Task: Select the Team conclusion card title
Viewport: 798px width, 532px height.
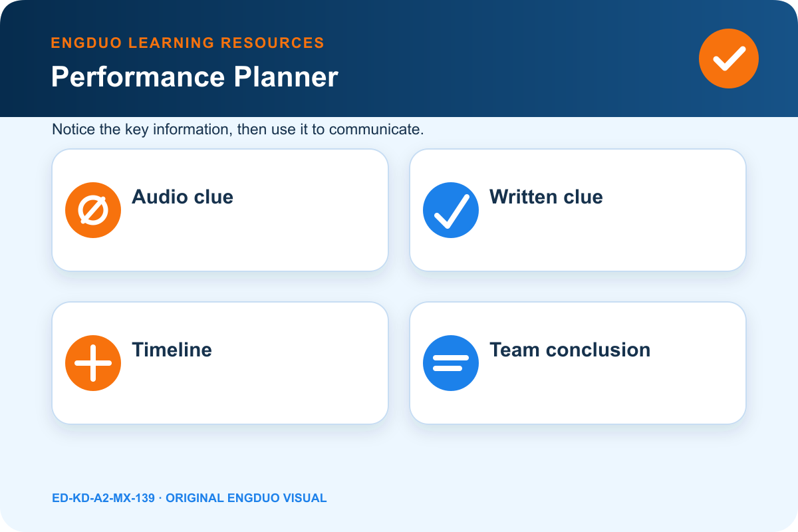Action: 570,350
